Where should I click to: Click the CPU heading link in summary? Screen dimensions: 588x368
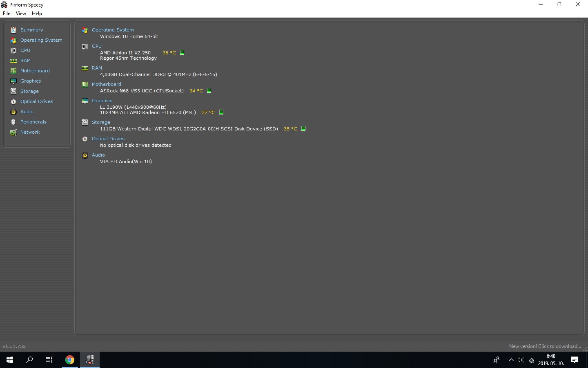coord(97,46)
